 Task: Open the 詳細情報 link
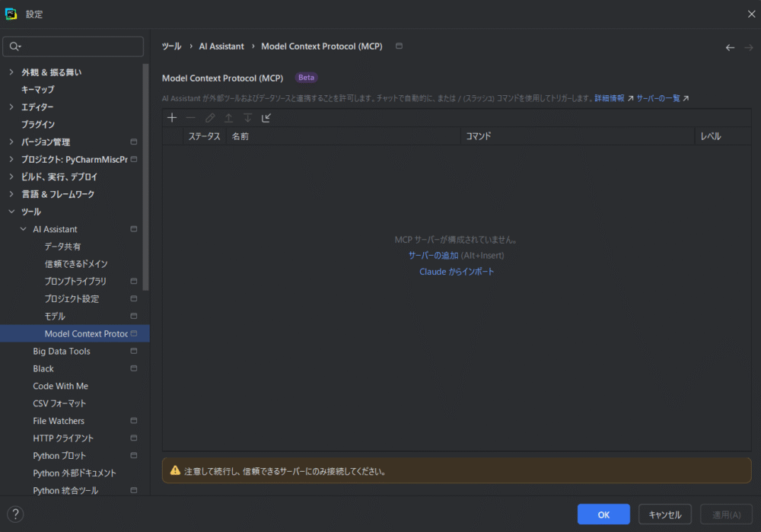tap(610, 98)
